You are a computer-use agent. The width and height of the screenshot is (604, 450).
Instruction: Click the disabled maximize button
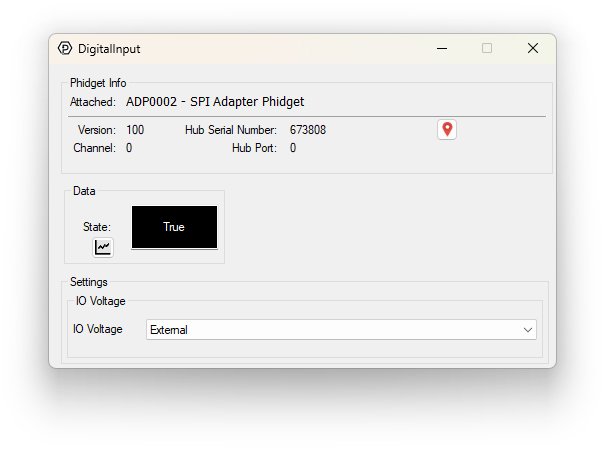[x=487, y=48]
